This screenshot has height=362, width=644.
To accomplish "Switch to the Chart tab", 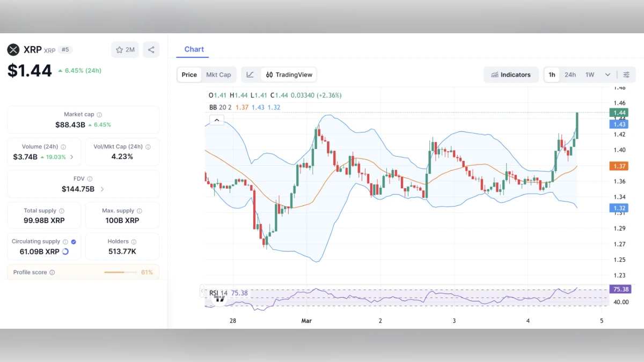I will click(x=194, y=49).
